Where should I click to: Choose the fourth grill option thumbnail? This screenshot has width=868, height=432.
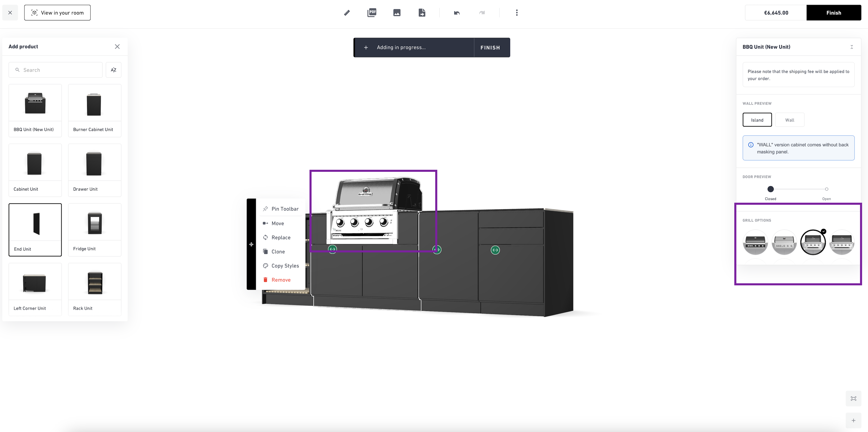(x=841, y=242)
